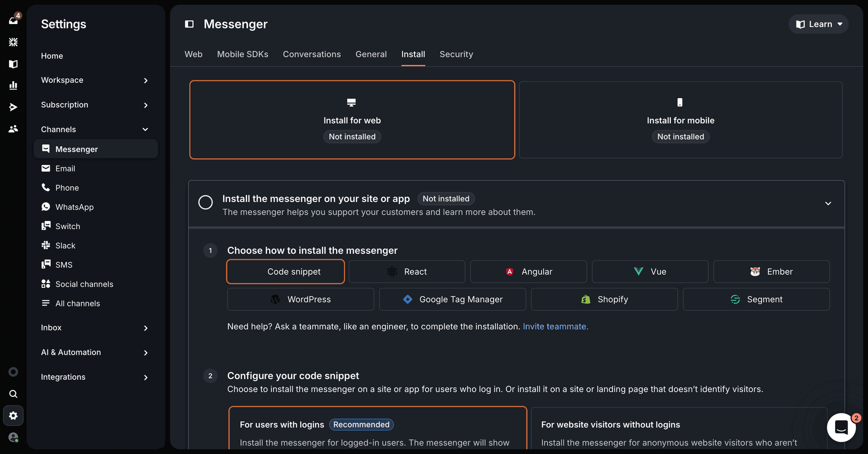This screenshot has height=454, width=868.
Task: Click the 'Invite teammate' link
Action: pos(555,327)
